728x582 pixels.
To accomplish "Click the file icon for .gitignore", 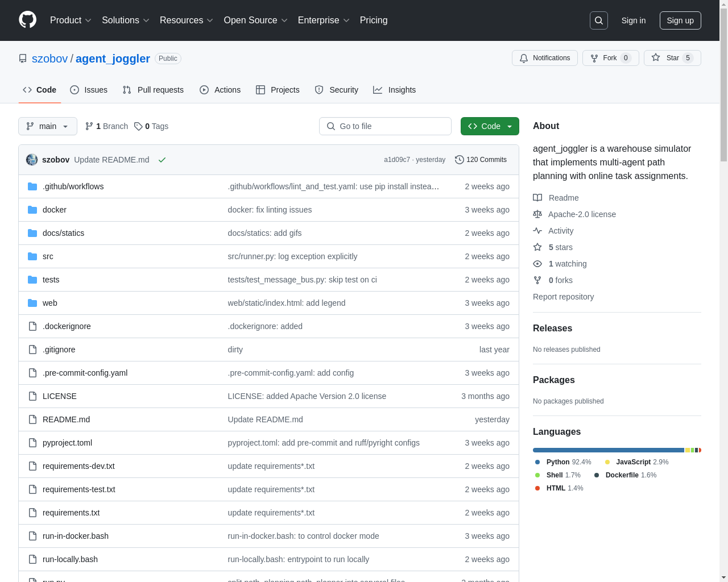I will (x=32, y=350).
